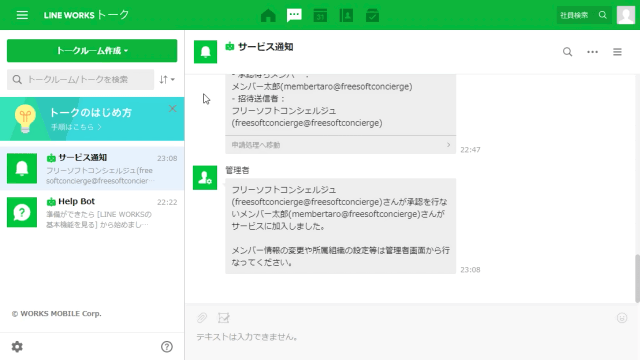Click the 管理者 sender name
Viewport: 640px width, 360px height.
coord(237,170)
